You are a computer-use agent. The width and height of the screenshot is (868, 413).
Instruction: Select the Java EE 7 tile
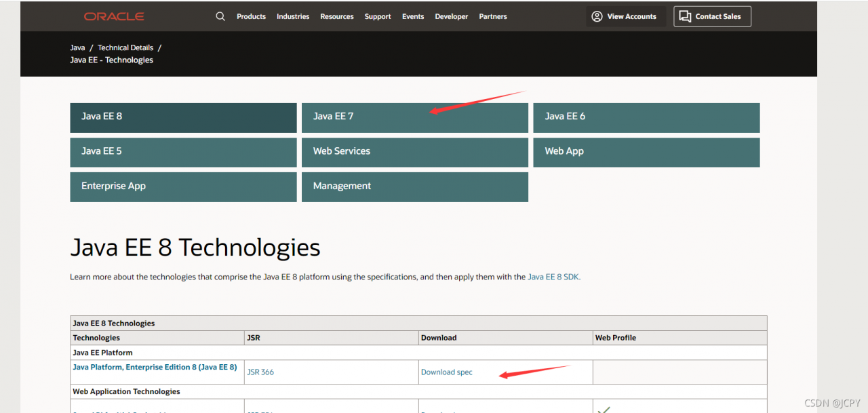[x=415, y=117]
